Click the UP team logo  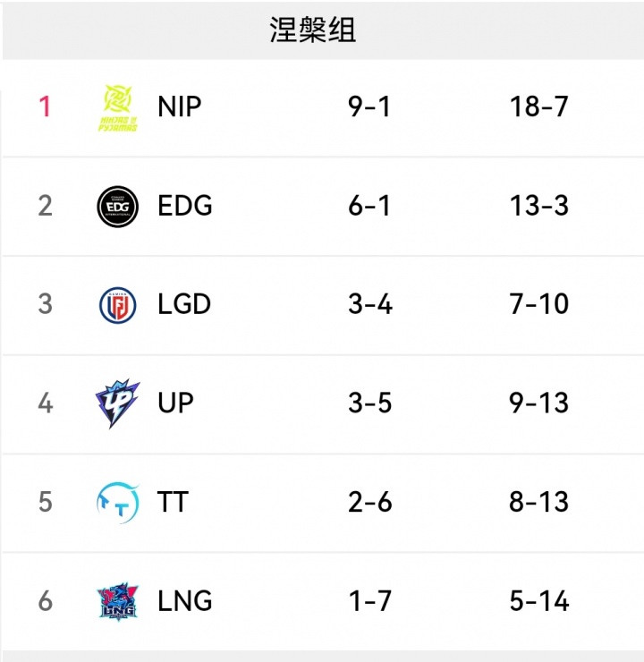(117, 403)
